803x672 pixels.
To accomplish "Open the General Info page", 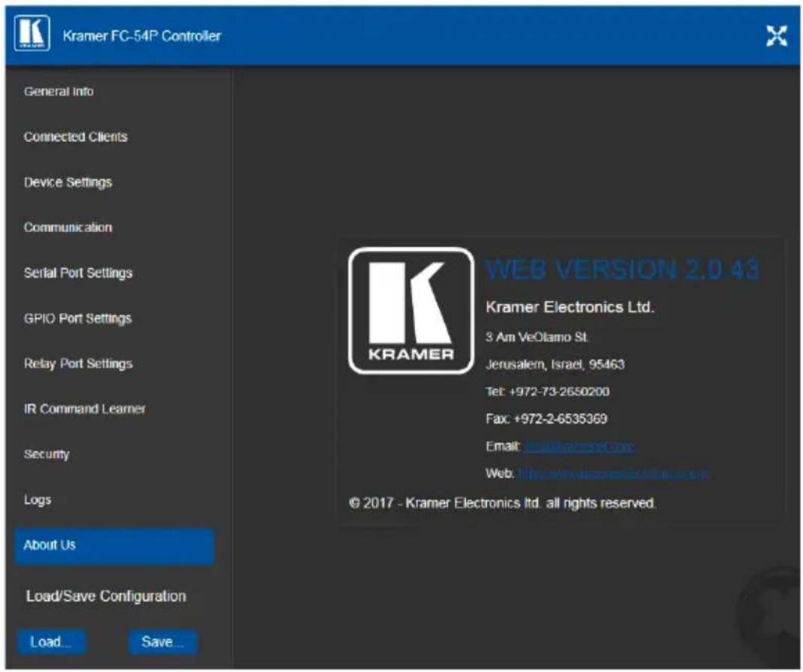I will point(59,92).
